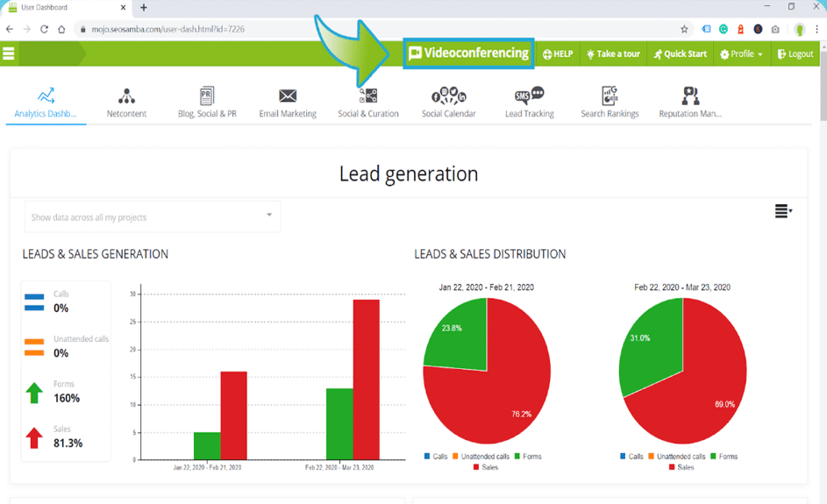The width and height of the screenshot is (827, 504).
Task: Open the Reputation Management icon
Action: 690,96
